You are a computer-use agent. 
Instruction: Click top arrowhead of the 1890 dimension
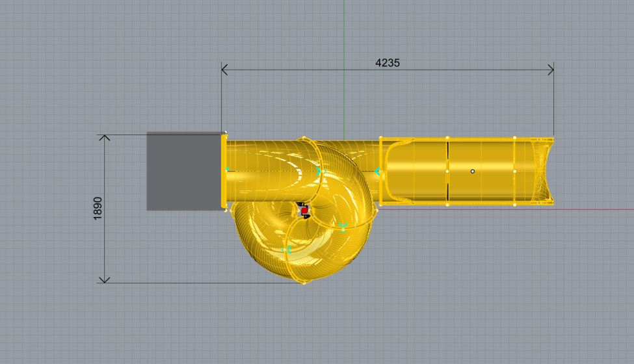tap(105, 138)
